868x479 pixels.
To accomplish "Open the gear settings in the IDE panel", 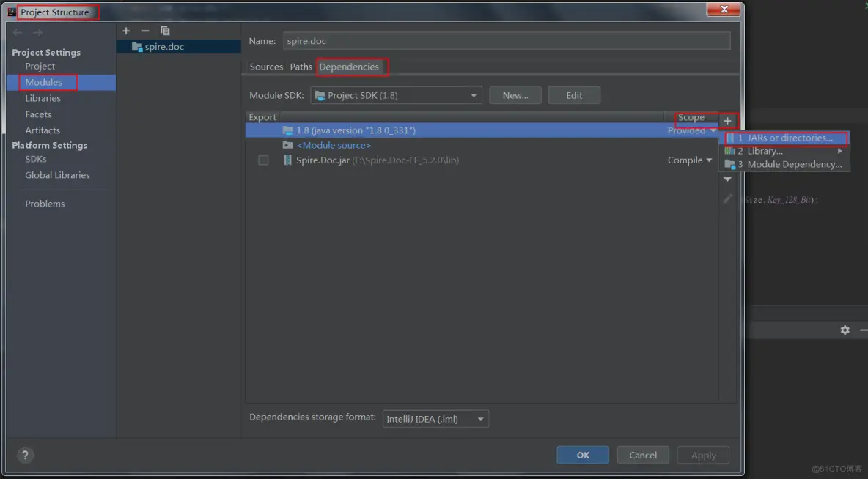I will point(845,330).
